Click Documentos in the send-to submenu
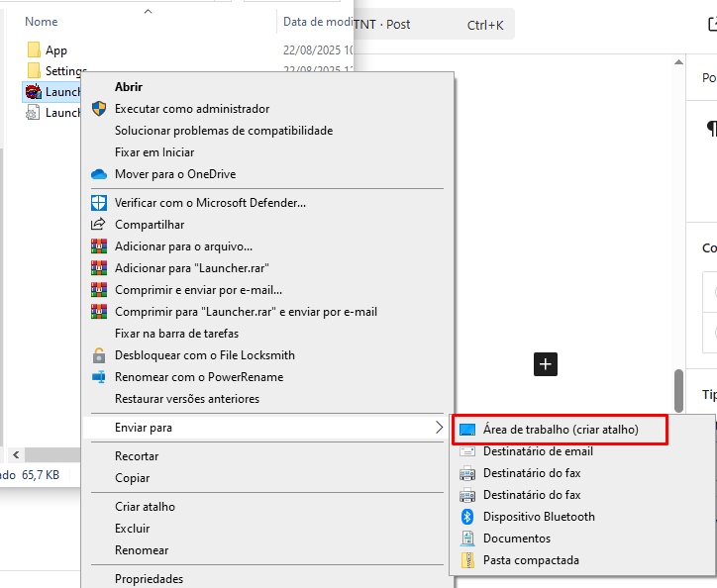Viewport: 717px width, 588px height. (x=516, y=539)
